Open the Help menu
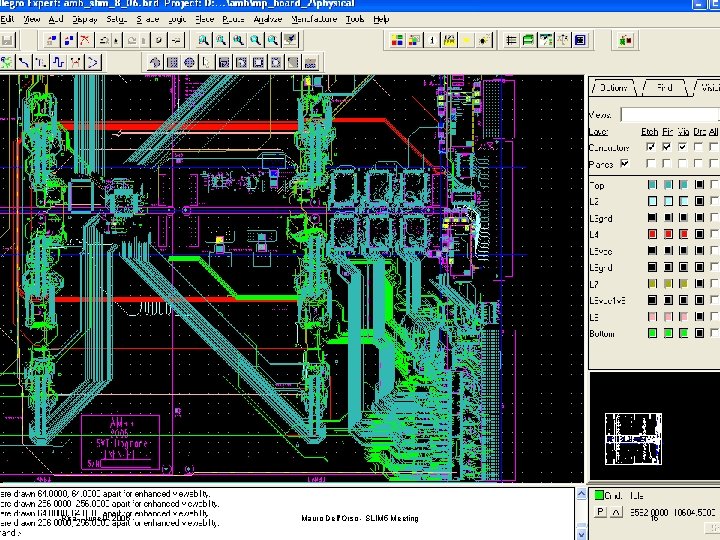Screen dimensions: 720x540 [x=381, y=19]
